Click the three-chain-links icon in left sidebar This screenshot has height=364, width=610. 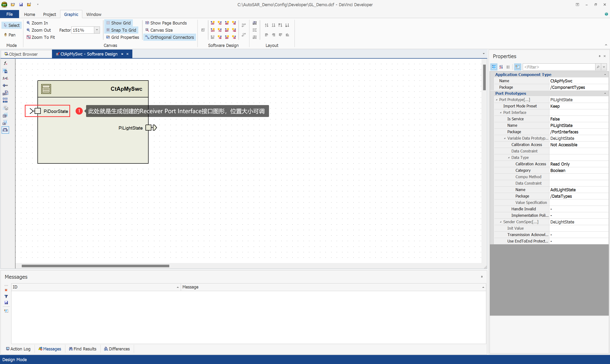click(5, 100)
